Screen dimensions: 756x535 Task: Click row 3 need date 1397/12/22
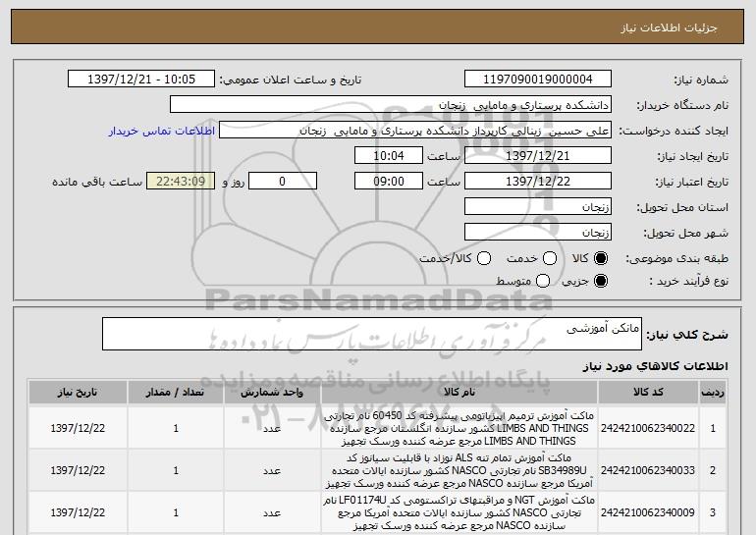point(78,512)
